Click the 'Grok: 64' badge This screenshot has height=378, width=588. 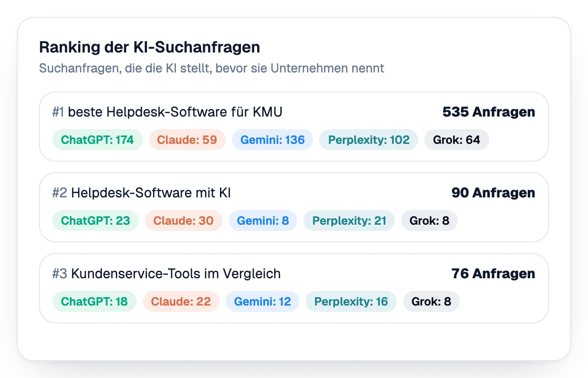click(456, 140)
